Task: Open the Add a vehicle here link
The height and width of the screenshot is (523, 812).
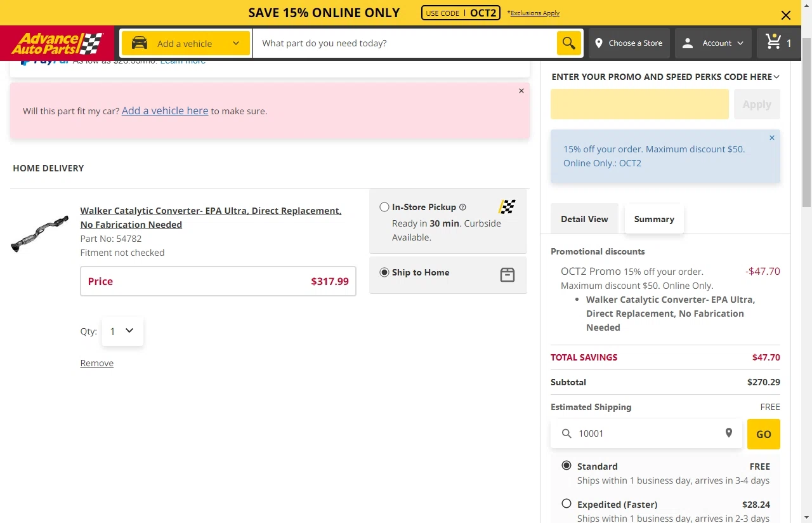Action: [x=165, y=110]
